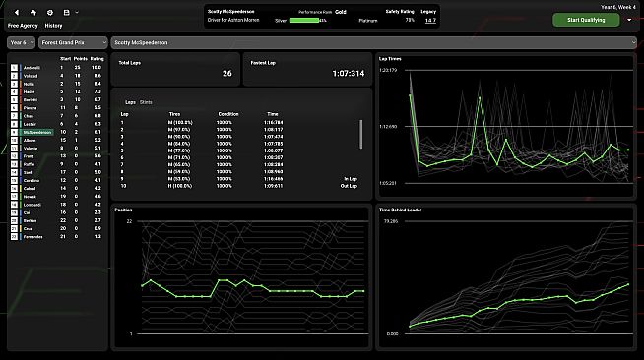
Task: Expand the arrow next to the save icon
Action: coord(77,13)
